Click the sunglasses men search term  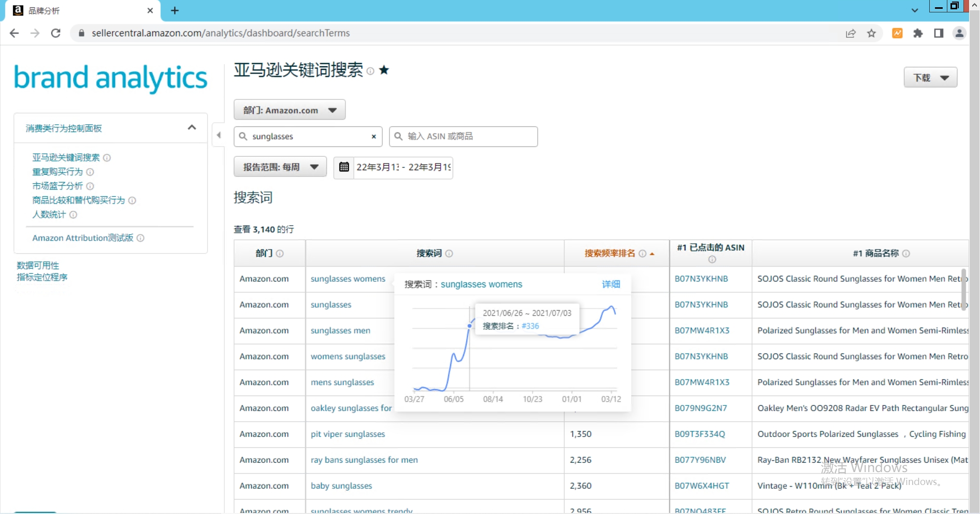coord(340,331)
